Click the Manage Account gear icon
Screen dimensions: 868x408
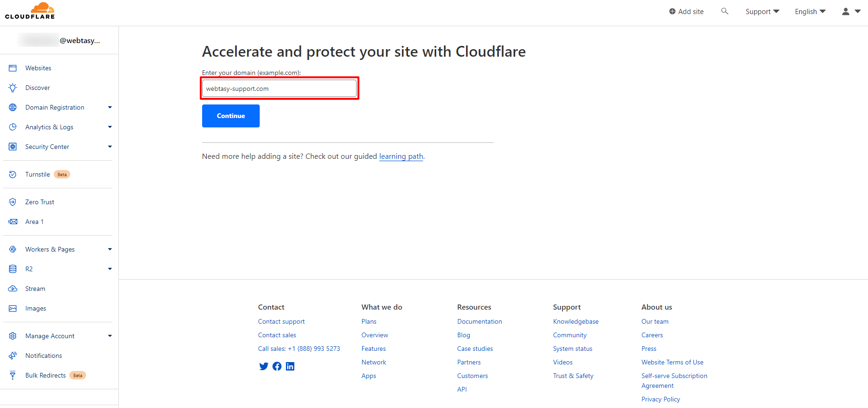13,336
